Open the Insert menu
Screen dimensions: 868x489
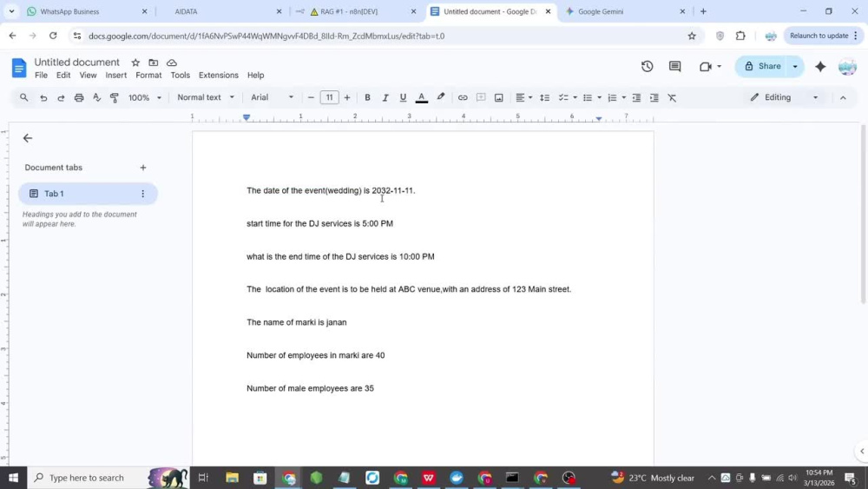pos(116,76)
